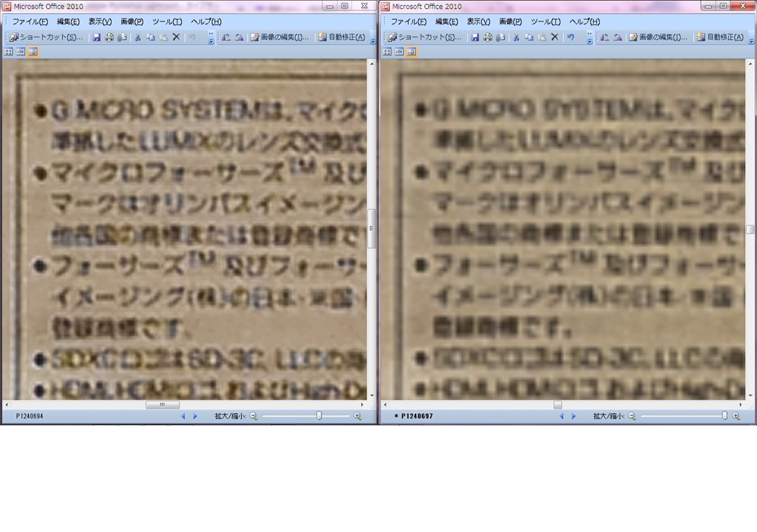757x532 pixels.
Task: Select single picture view in left window
Action: pos(33,52)
